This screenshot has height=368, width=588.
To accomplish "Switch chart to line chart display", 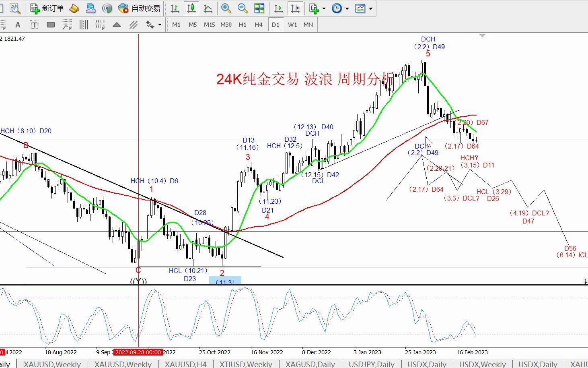I will [208, 8].
